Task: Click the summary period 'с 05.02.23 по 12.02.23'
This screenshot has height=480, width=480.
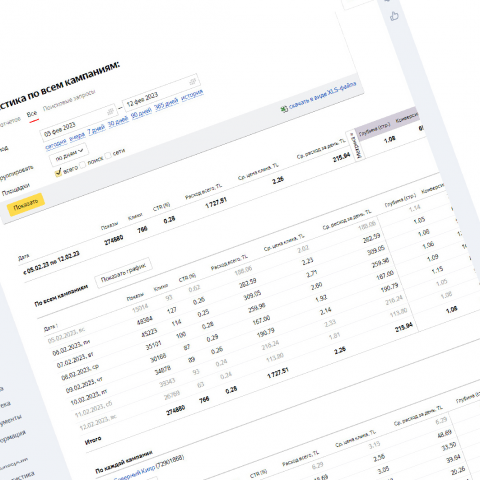Action: [x=51, y=263]
